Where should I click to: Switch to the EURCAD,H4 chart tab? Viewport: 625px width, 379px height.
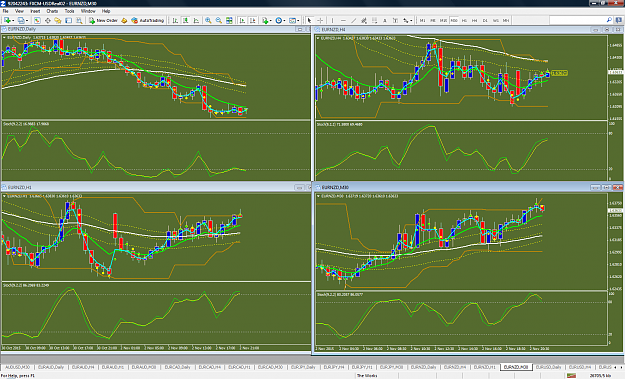[x=210, y=367]
